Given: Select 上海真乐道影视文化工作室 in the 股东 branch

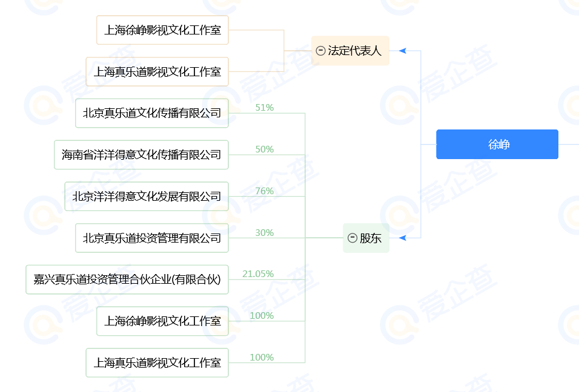Looking at the screenshot, I should (157, 363).
